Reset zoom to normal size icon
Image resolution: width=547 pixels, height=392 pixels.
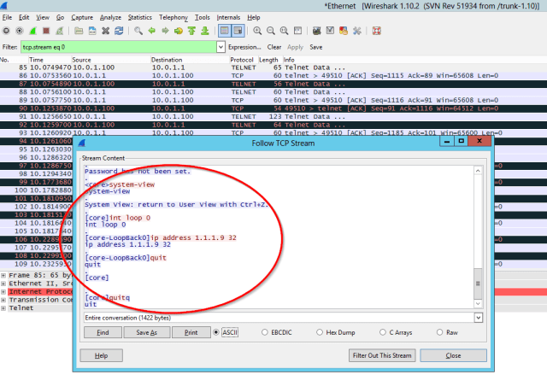(284, 31)
